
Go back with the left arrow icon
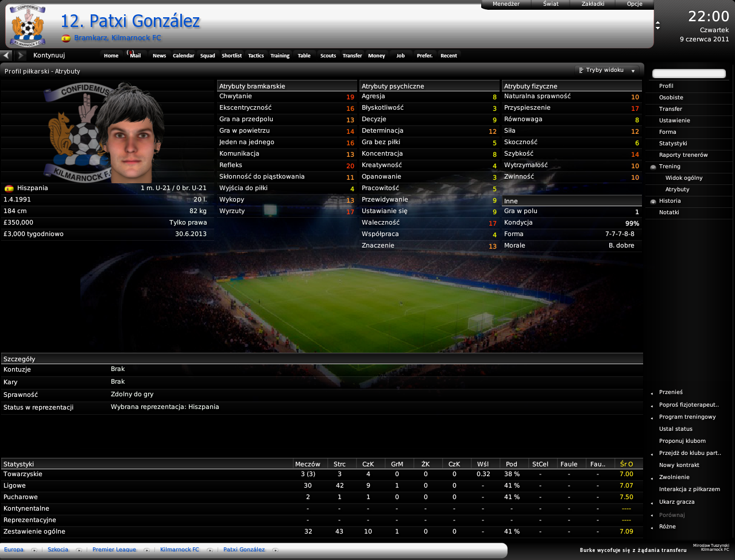(6, 55)
